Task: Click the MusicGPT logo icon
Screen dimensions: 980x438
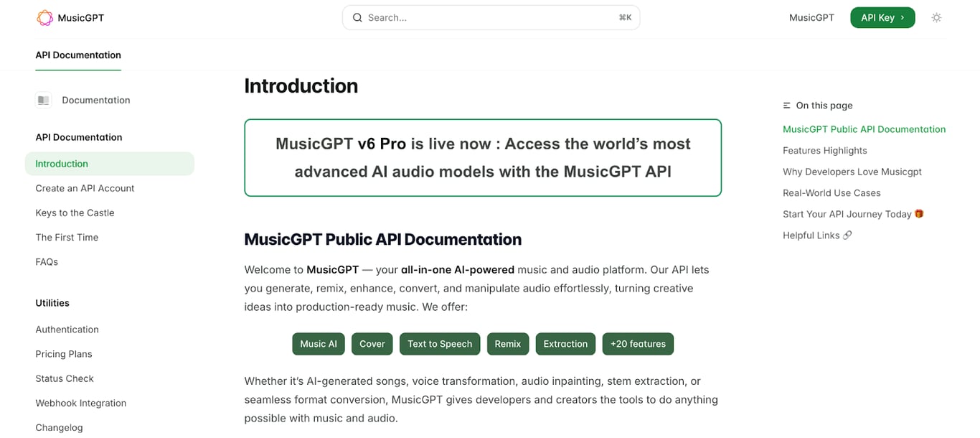Action: (x=44, y=17)
